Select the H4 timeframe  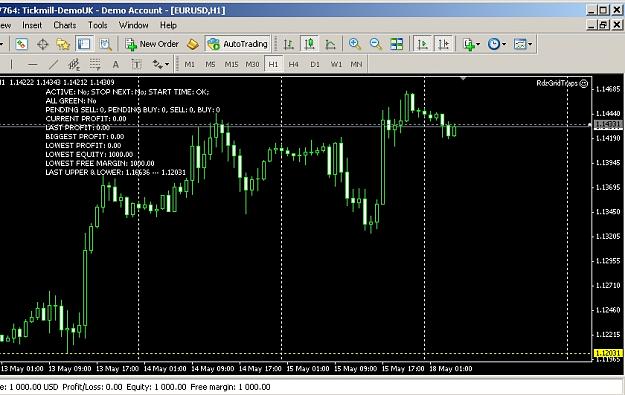294,64
